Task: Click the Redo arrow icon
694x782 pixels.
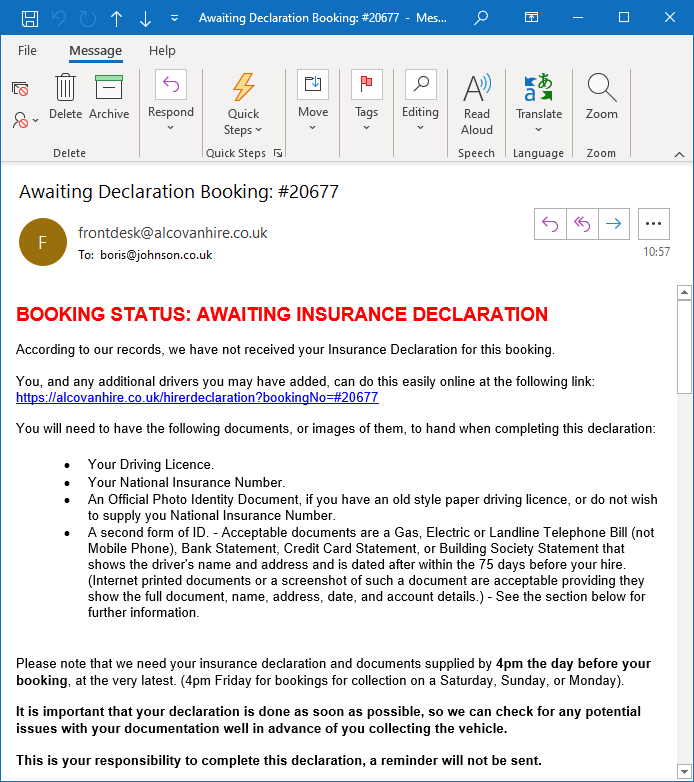Action: pyautogui.click(x=88, y=18)
